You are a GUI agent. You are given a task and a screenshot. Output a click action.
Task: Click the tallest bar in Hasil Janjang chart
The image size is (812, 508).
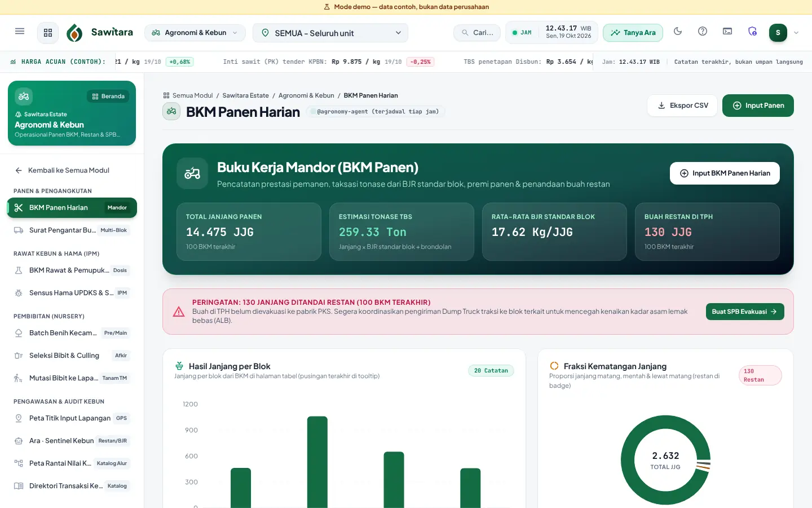(317, 462)
